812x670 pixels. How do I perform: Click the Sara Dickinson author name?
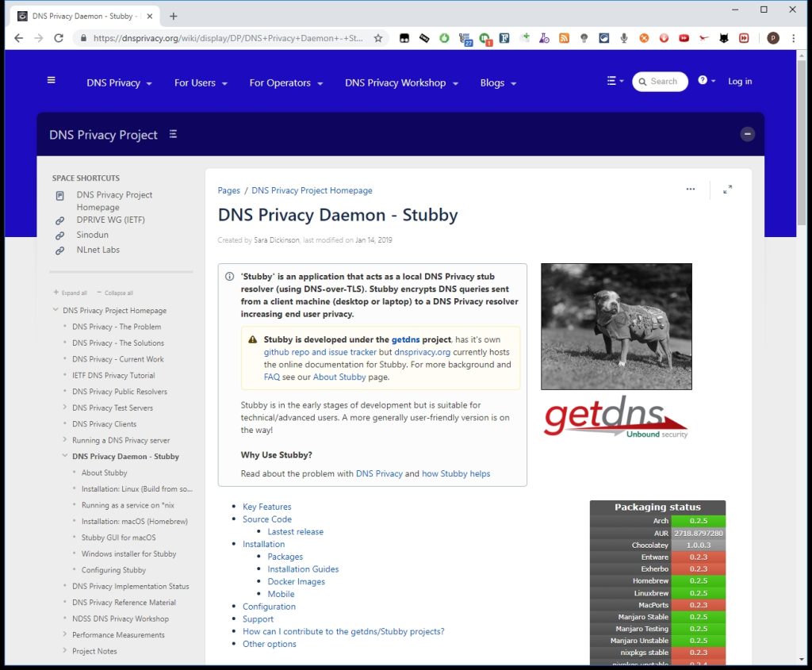click(x=277, y=239)
